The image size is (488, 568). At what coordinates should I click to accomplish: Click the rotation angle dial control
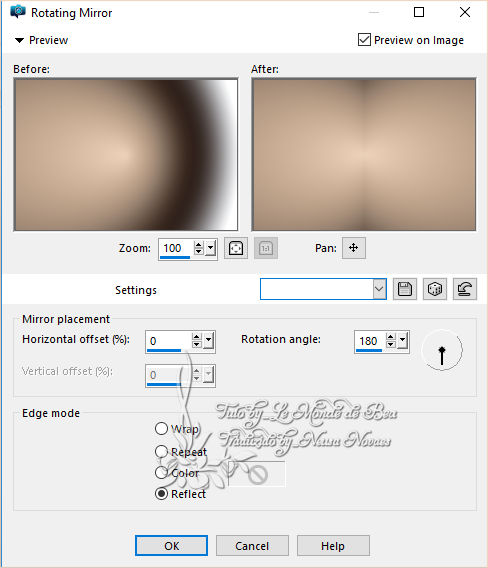pyautogui.click(x=442, y=350)
